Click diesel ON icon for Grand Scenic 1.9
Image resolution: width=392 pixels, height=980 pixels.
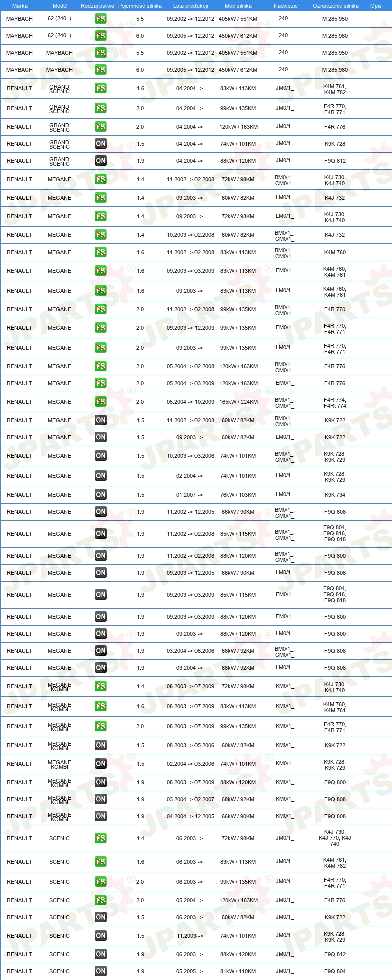[101, 161]
